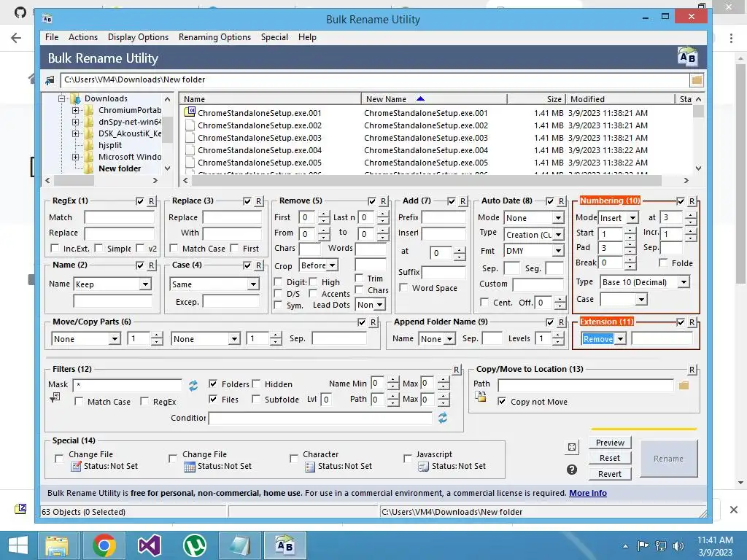Enable the Word Space checkbox in Add
Viewport: 747px width, 560px height.
[x=403, y=287]
